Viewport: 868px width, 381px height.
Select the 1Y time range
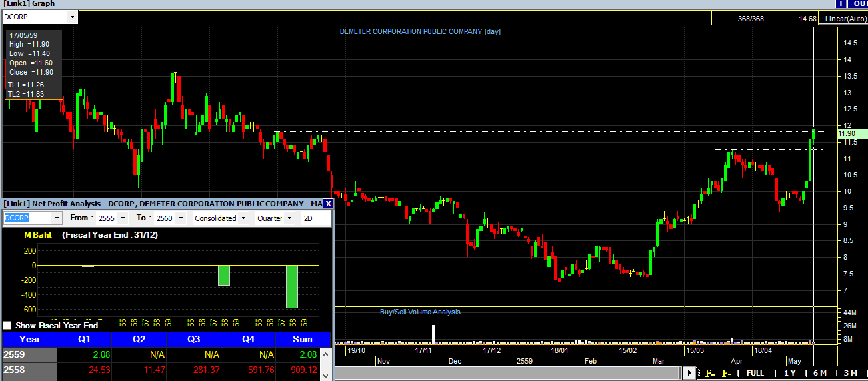(x=790, y=373)
